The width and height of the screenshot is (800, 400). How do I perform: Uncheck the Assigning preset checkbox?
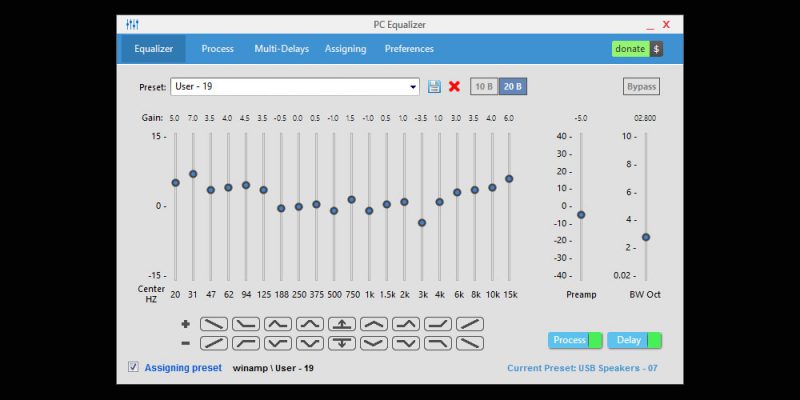pyautogui.click(x=133, y=367)
